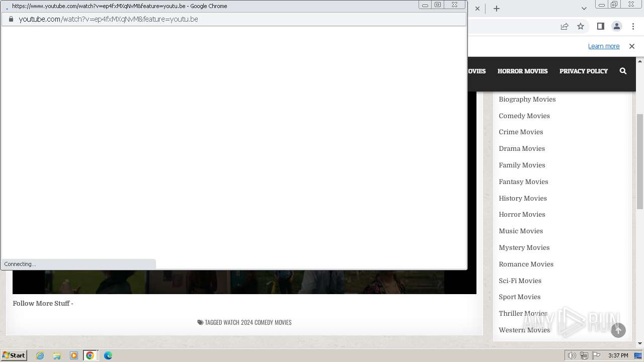Toggle the Chrome side panel icon

600,26
